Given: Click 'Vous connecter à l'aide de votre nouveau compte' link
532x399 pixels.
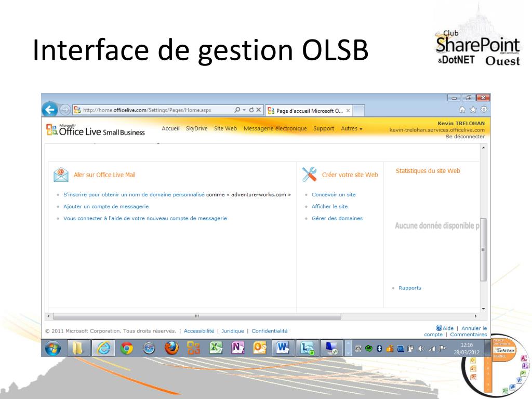Looking at the screenshot, I should click(145, 219).
